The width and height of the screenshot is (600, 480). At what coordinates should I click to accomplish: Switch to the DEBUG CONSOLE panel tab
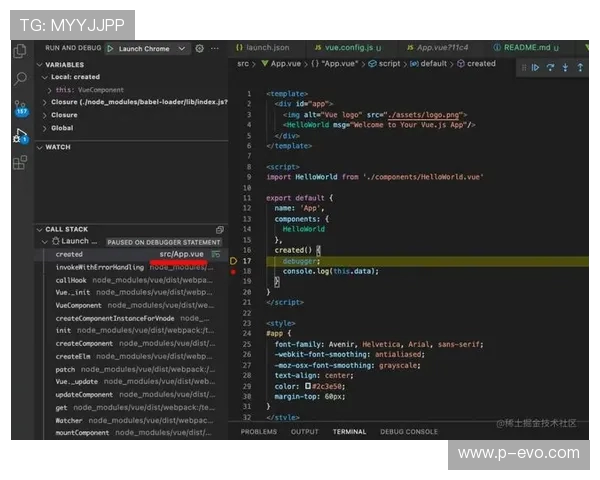pos(408,431)
